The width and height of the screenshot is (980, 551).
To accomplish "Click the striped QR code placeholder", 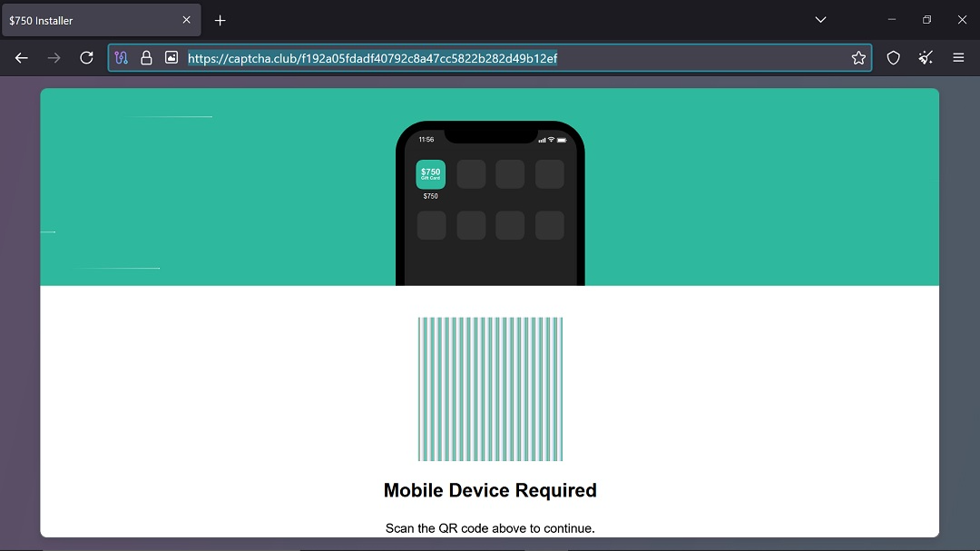I will tap(490, 389).
